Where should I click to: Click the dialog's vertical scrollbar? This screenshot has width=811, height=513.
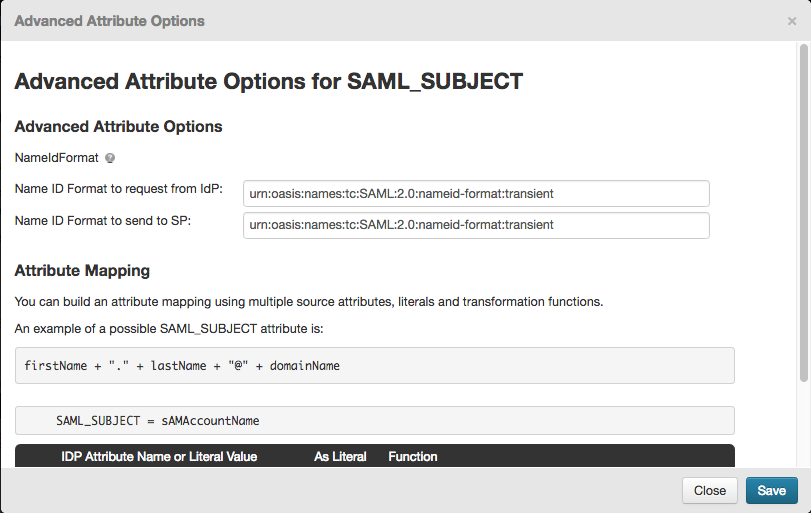(803, 212)
